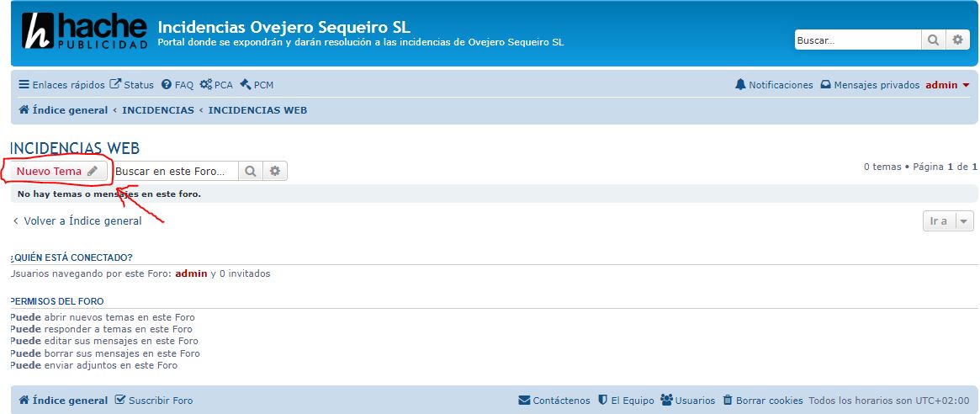Open PCA admin control panel
The height and width of the screenshot is (414, 980).
point(216,85)
